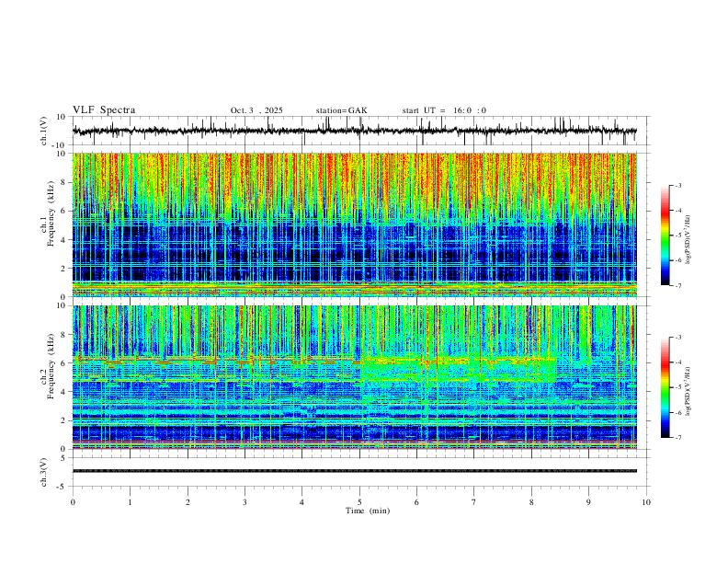Image resolution: width=728 pixels, height=563 pixels.
Task: Click the "2" kHz tick of ch.2 spectrogram
Action: tap(64, 420)
